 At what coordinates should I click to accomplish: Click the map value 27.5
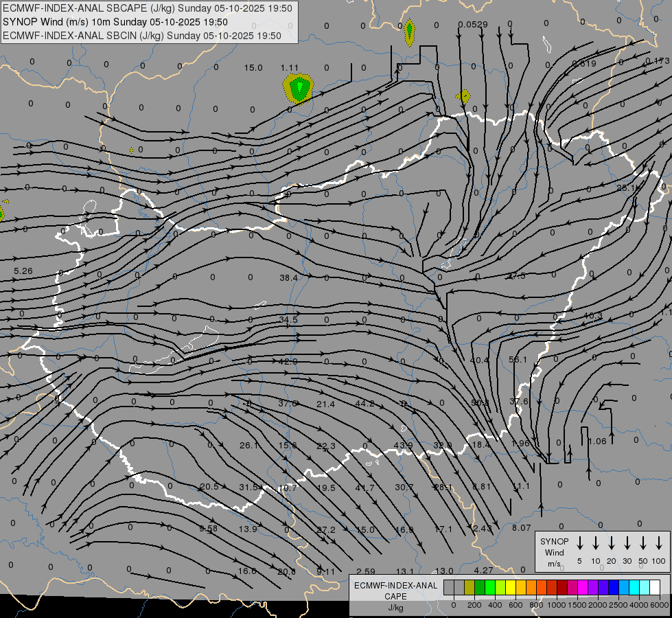point(516,276)
